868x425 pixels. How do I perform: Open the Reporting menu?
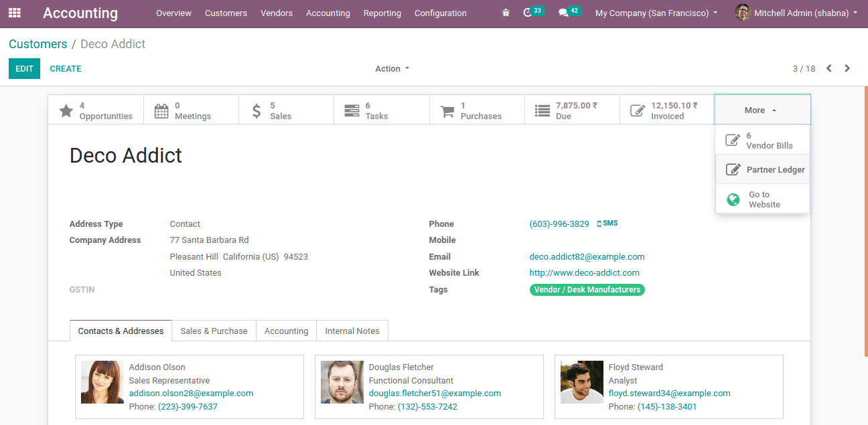[382, 13]
